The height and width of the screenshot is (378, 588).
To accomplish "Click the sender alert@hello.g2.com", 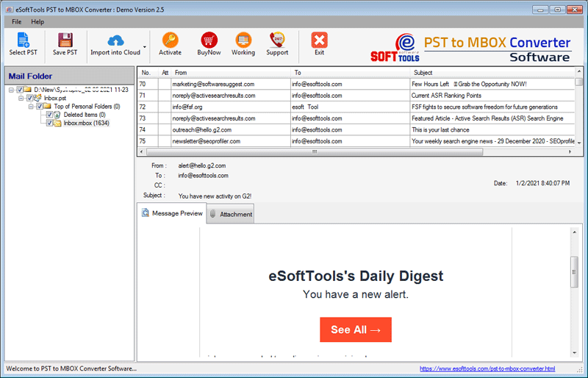I will click(201, 165).
